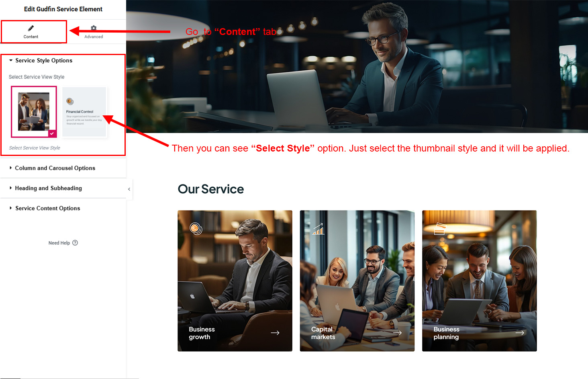Select the image overlay service style thumbnail

coord(34,111)
